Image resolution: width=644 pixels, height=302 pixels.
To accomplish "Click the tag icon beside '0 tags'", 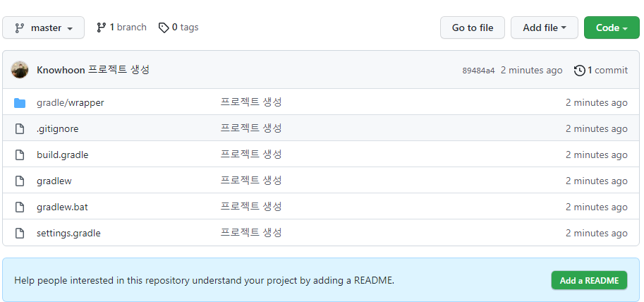I will point(164,28).
